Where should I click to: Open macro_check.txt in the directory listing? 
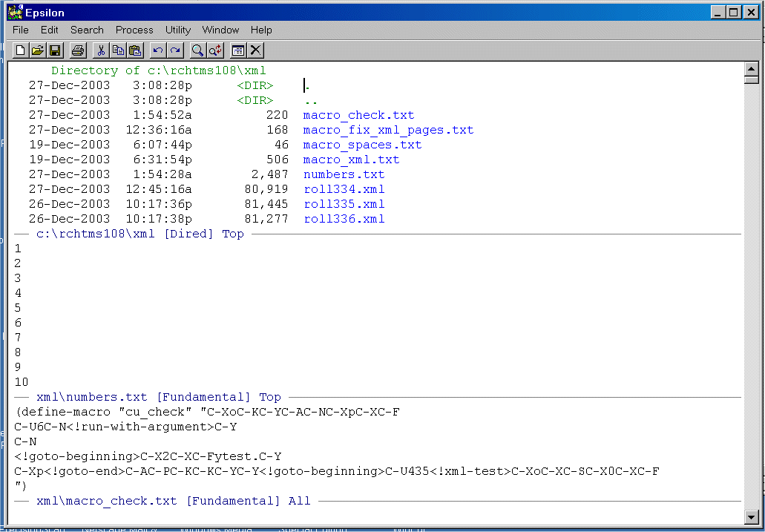pos(358,115)
